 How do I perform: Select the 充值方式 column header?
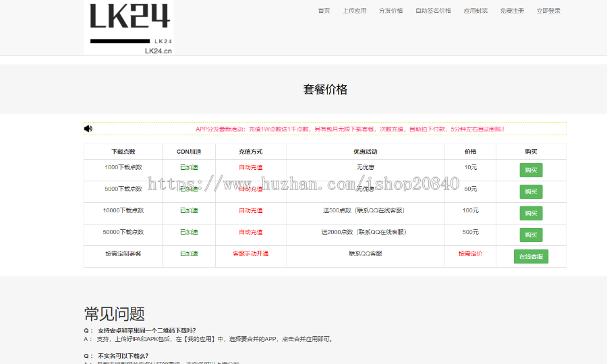(x=251, y=152)
